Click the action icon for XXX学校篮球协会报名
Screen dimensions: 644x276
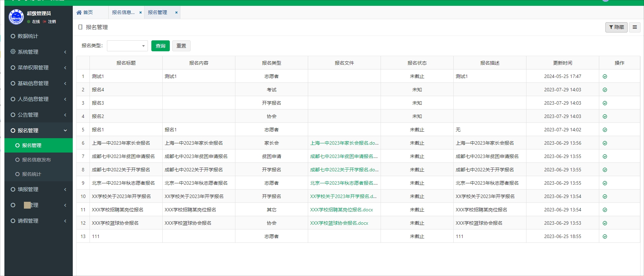click(605, 223)
